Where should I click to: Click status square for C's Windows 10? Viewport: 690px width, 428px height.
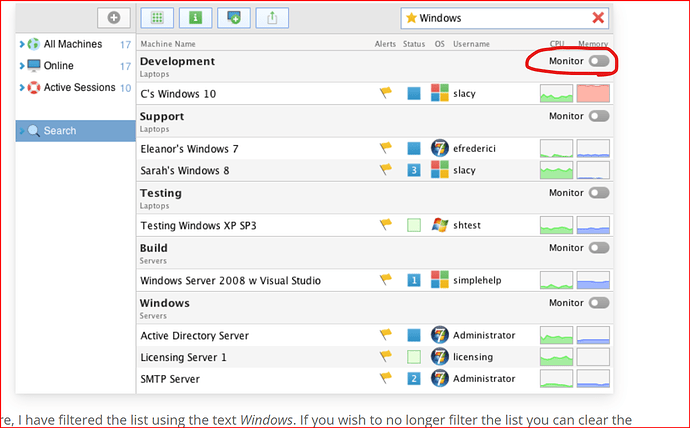point(414,93)
